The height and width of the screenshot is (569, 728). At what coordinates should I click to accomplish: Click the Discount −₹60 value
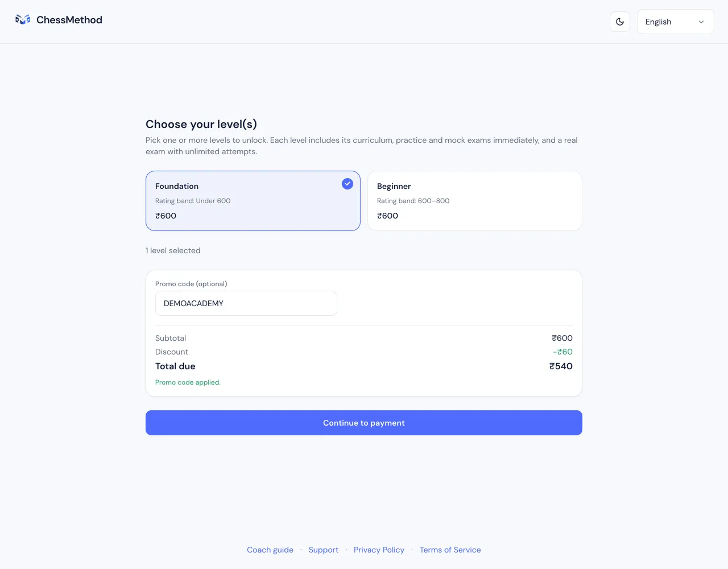point(562,352)
